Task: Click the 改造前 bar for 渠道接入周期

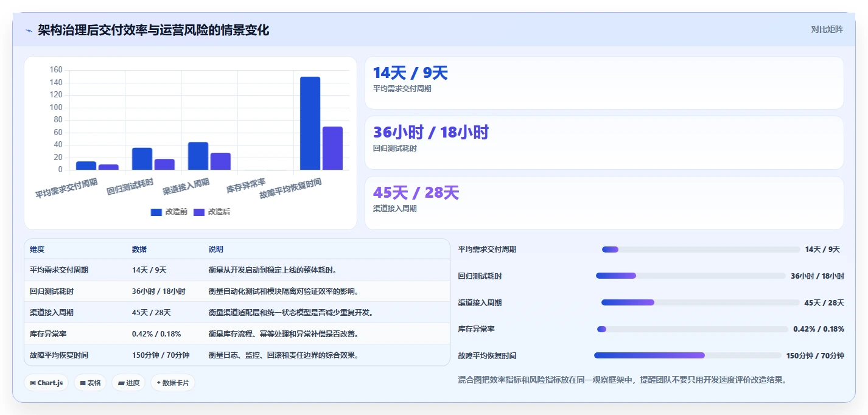Action: [x=198, y=156]
